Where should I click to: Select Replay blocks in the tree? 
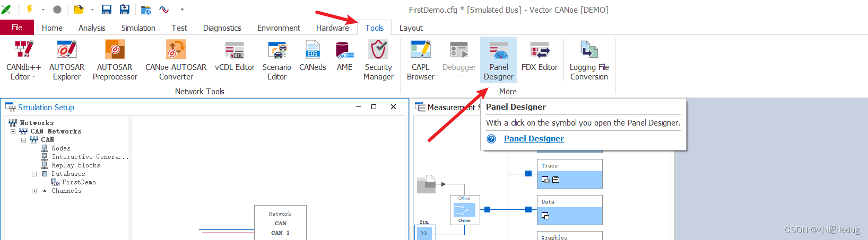[x=76, y=165]
